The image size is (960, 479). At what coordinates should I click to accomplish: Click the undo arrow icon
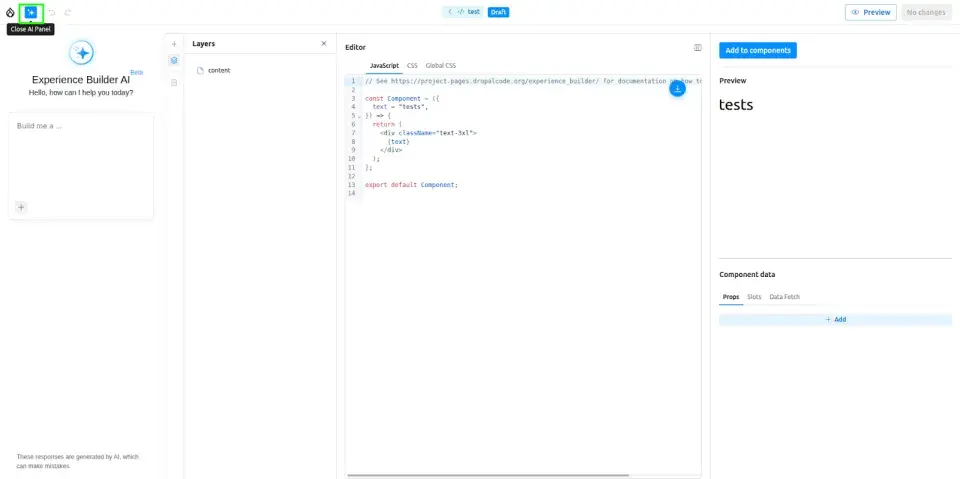[51, 12]
